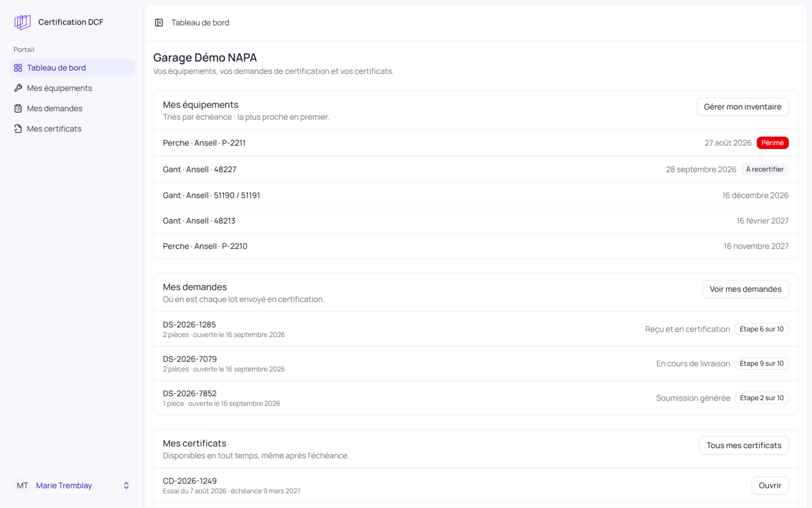This screenshot has width=812, height=508.
Task: Click the 'Triés par échéance' subtitle
Action: pyautogui.click(x=246, y=117)
